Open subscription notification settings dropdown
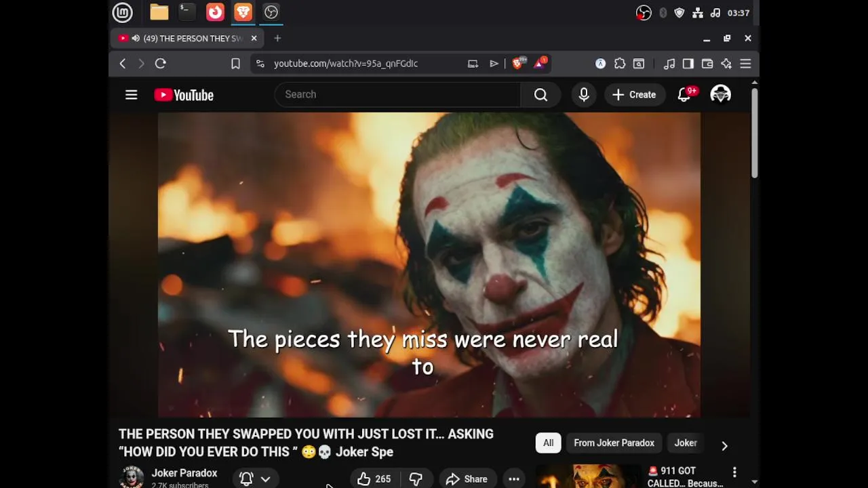The width and height of the screenshot is (868, 488). pyautogui.click(x=255, y=479)
